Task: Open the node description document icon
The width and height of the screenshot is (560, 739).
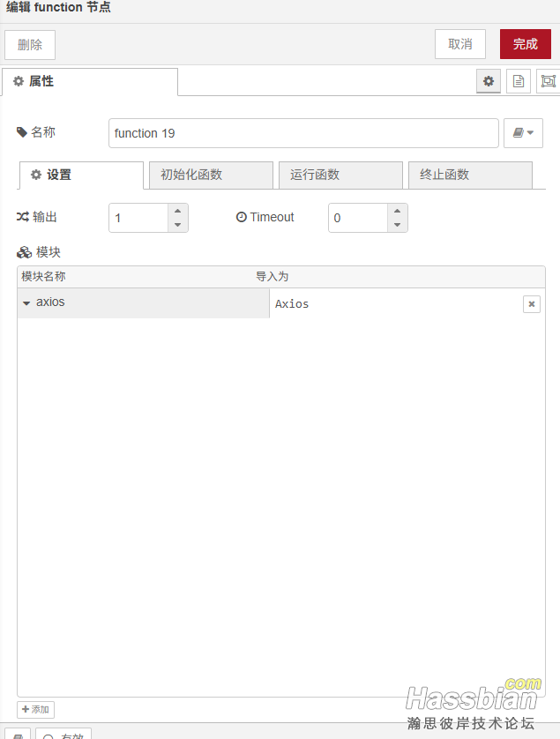Action: pyautogui.click(x=519, y=81)
